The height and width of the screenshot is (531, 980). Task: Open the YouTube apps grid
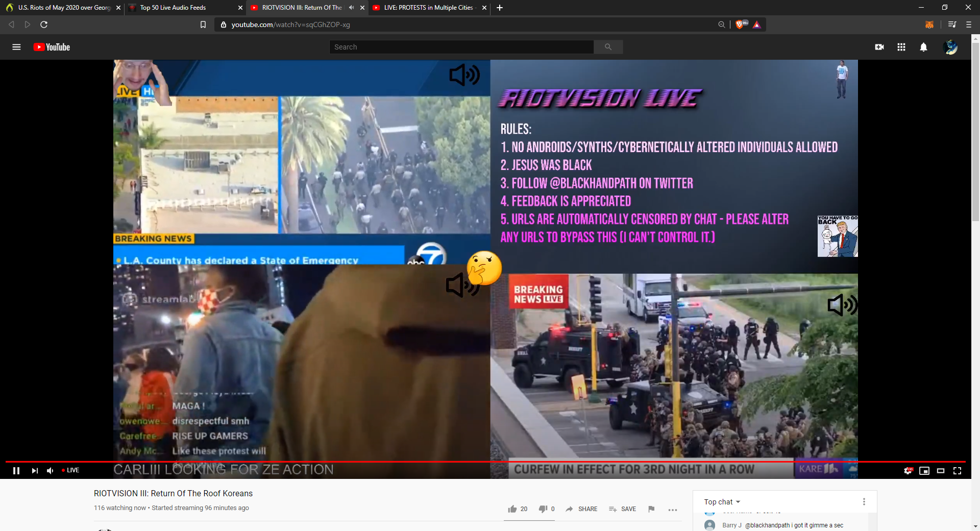pyautogui.click(x=901, y=47)
